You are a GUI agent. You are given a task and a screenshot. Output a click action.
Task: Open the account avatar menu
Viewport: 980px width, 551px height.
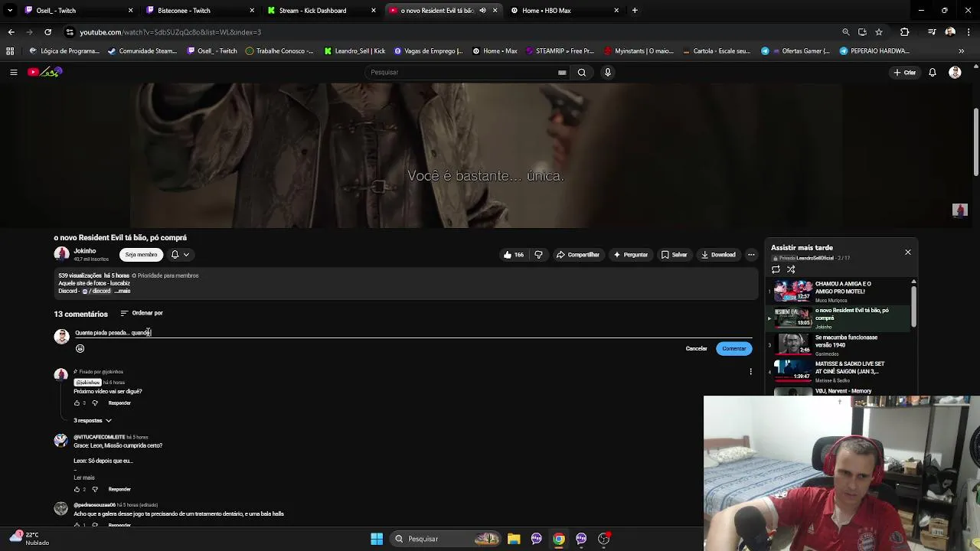coord(955,73)
